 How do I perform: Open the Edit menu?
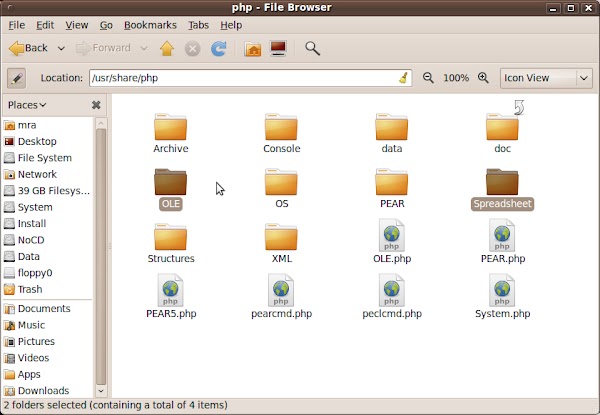click(45, 25)
